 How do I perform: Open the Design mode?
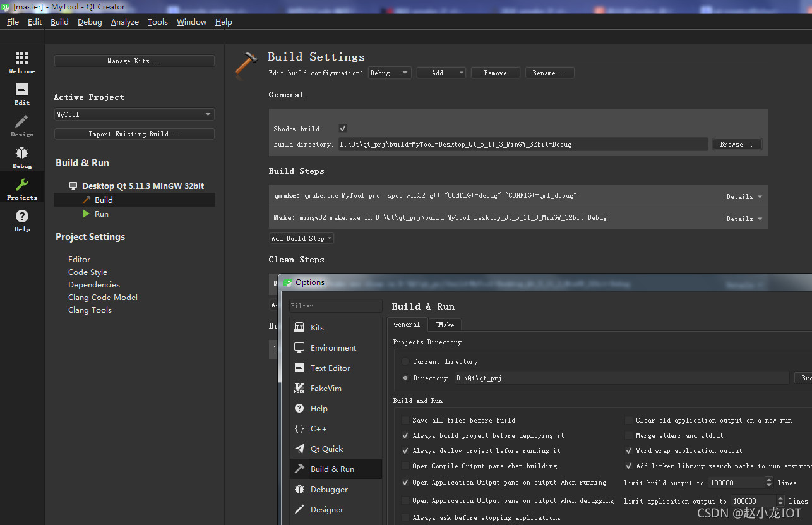click(x=22, y=126)
